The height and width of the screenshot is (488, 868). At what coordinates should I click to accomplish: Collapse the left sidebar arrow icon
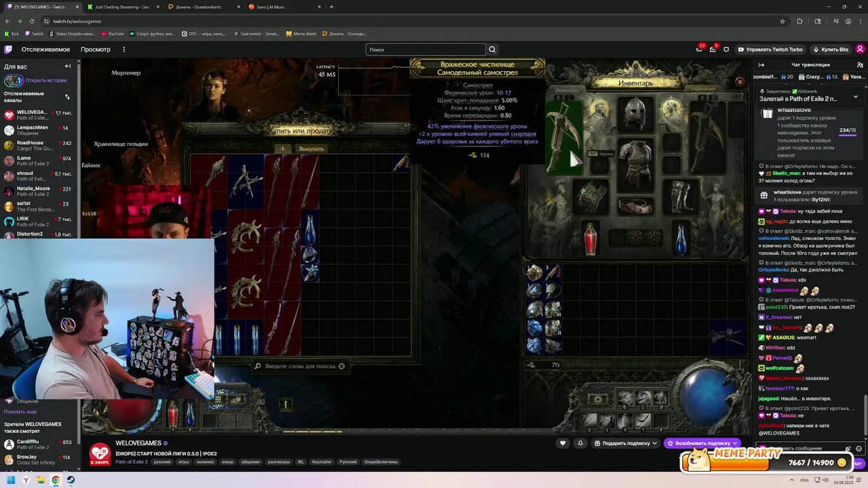(68, 66)
